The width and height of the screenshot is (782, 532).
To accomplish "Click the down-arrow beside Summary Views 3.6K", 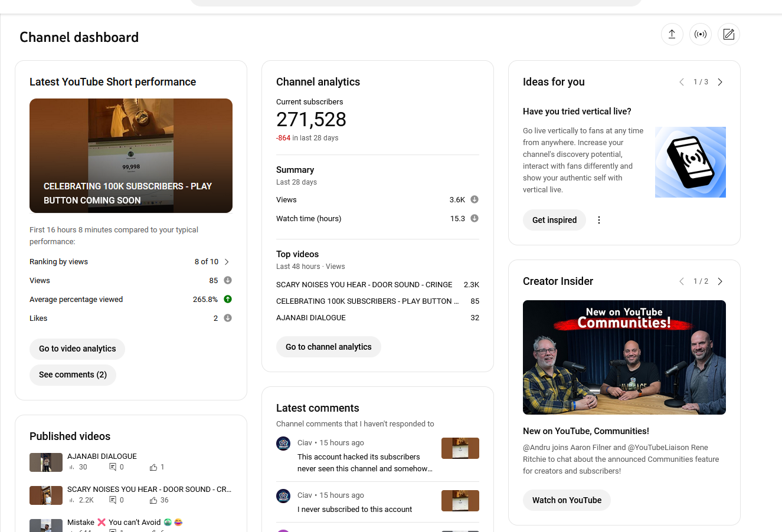I will (475, 200).
